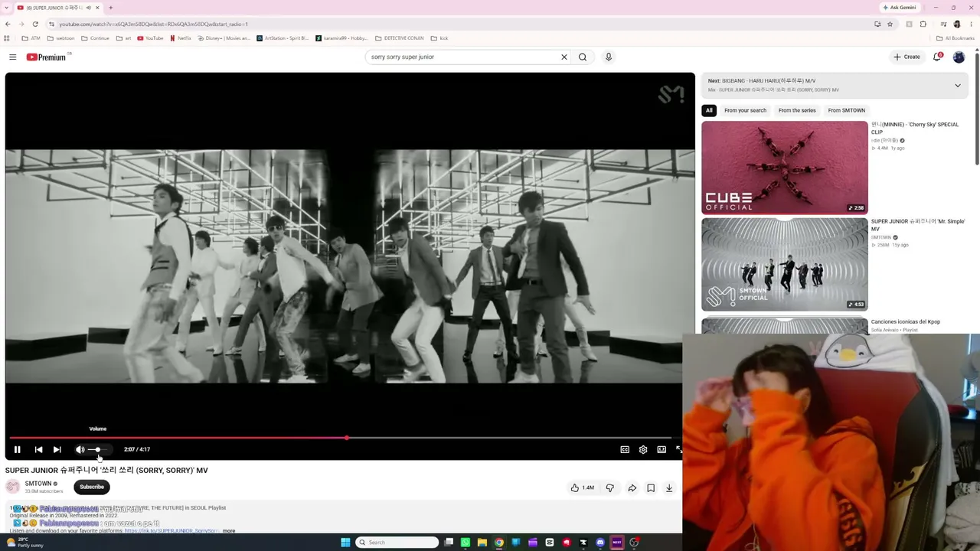Open Ask Gemini in the browser
The width and height of the screenshot is (980, 551).
(x=900, y=8)
